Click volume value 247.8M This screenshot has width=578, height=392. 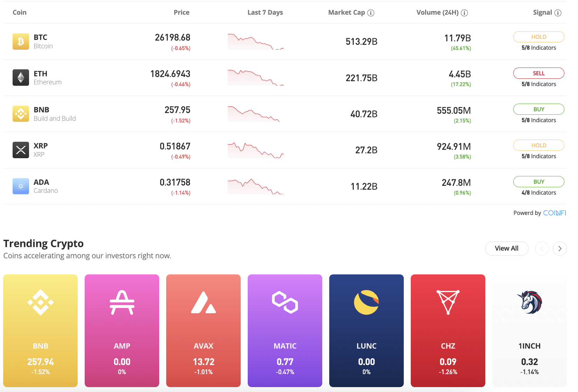[x=456, y=183]
